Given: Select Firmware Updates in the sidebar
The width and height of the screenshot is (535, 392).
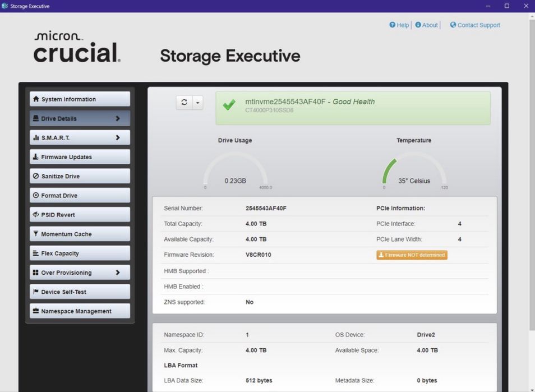Looking at the screenshot, I should tap(80, 156).
